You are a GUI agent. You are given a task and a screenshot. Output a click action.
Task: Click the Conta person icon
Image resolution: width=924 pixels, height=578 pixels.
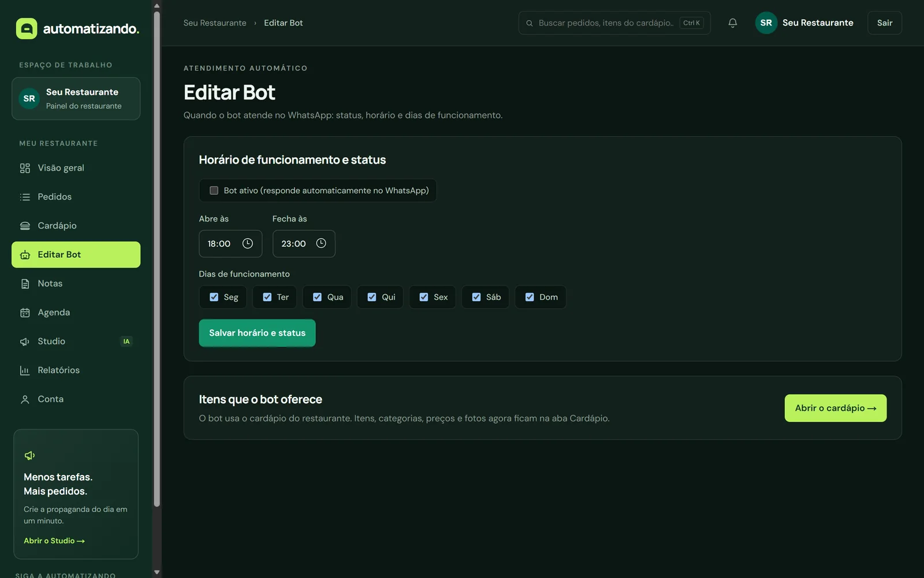[25, 399]
